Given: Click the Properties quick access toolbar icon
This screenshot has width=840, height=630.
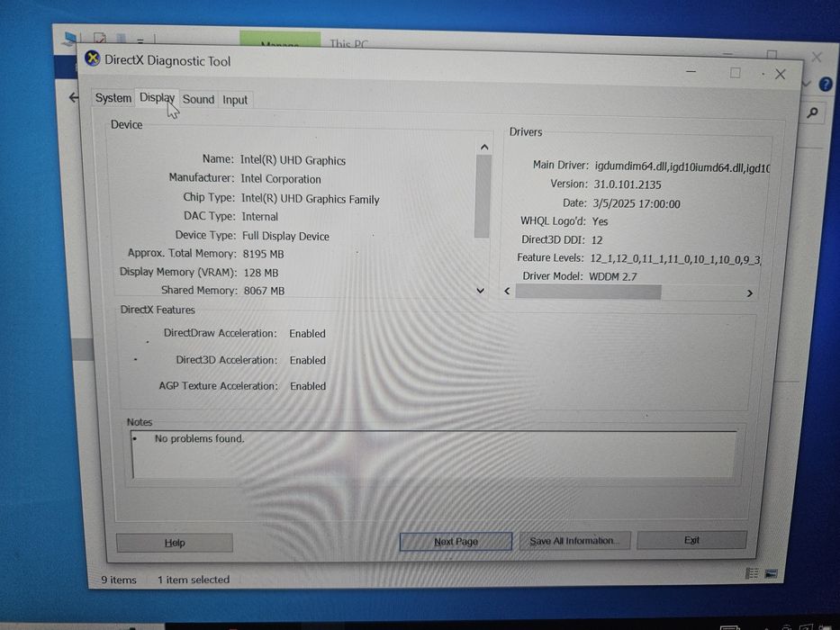Looking at the screenshot, I should [x=100, y=38].
